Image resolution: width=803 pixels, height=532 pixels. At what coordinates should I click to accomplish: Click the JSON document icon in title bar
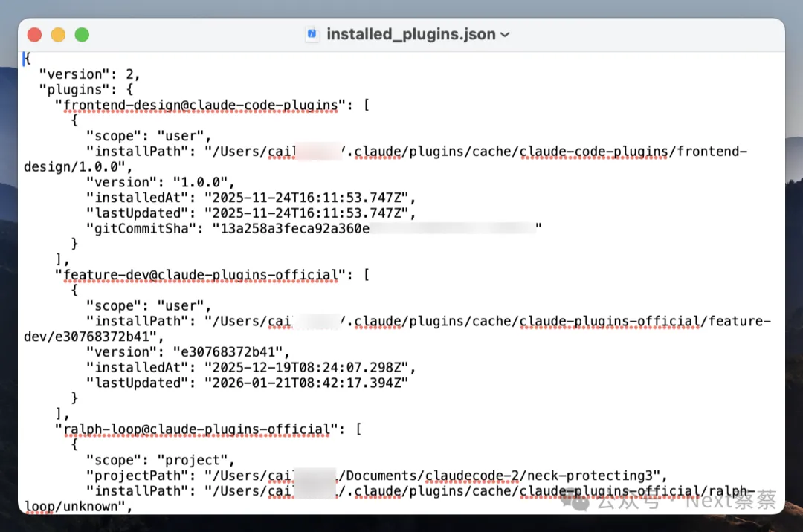pos(312,34)
